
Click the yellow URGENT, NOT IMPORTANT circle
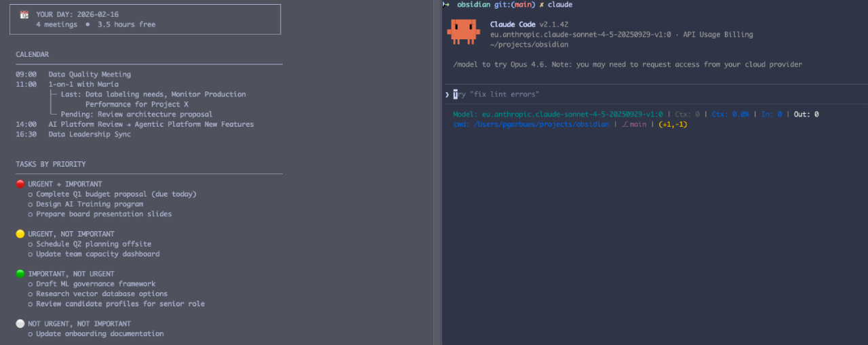pos(20,234)
